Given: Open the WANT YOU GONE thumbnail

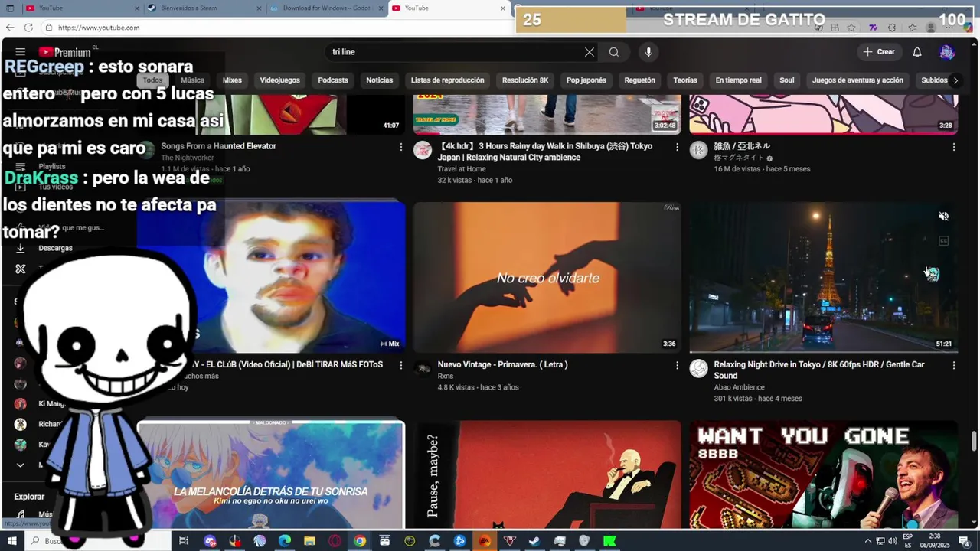Looking at the screenshot, I should point(823,474).
